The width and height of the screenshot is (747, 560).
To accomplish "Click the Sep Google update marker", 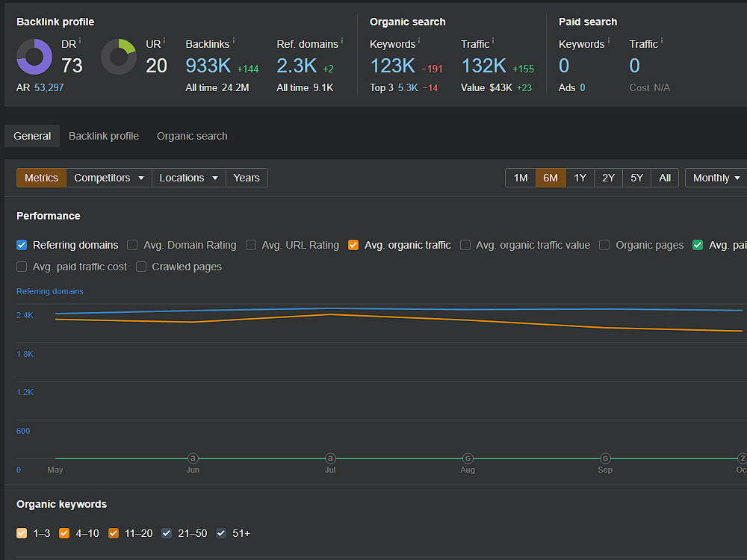I will pos(605,458).
